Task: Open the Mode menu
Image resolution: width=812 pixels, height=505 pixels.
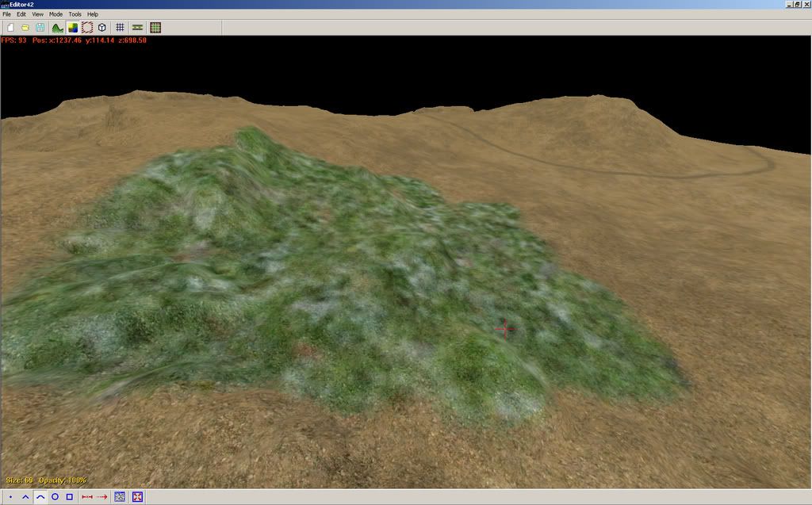Action: point(56,14)
